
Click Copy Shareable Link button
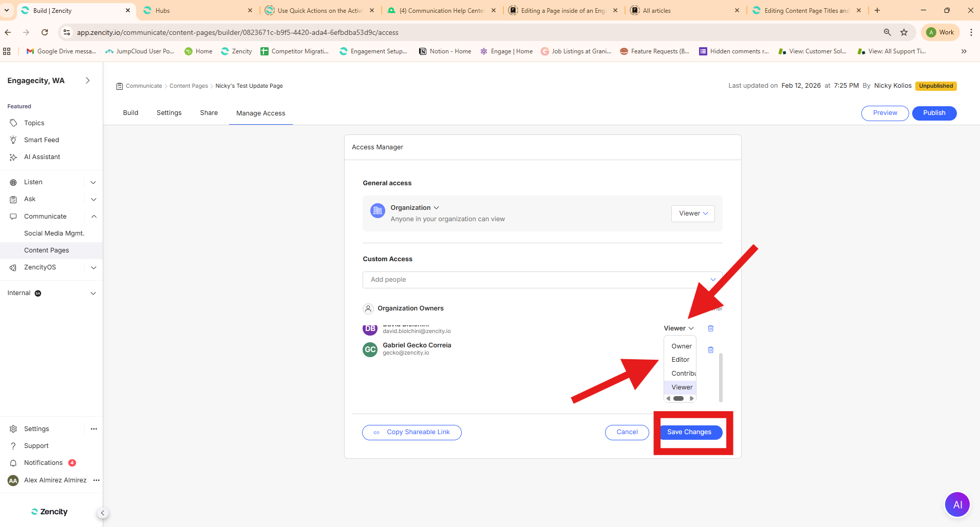(412, 433)
